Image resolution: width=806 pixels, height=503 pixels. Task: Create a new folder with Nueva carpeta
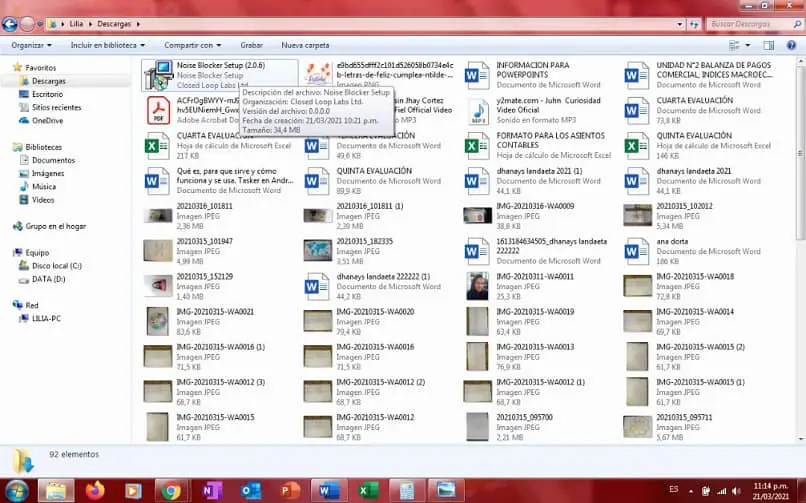(305, 45)
